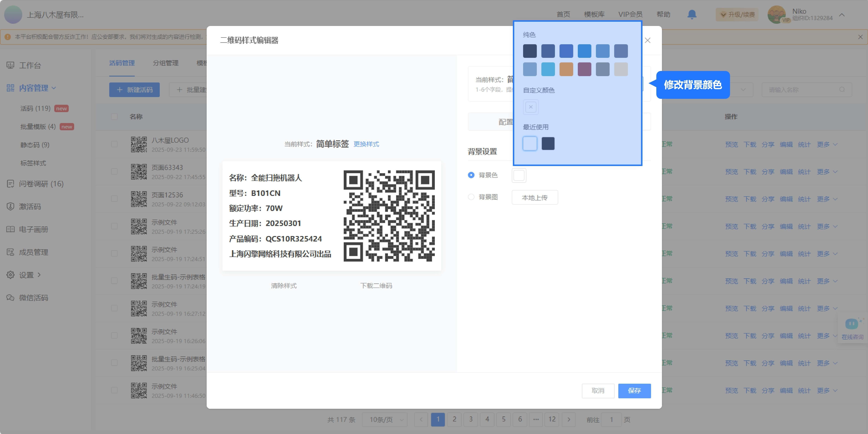The width and height of the screenshot is (868, 434).
Task: Select the 背景色 radio button
Action: tap(471, 175)
